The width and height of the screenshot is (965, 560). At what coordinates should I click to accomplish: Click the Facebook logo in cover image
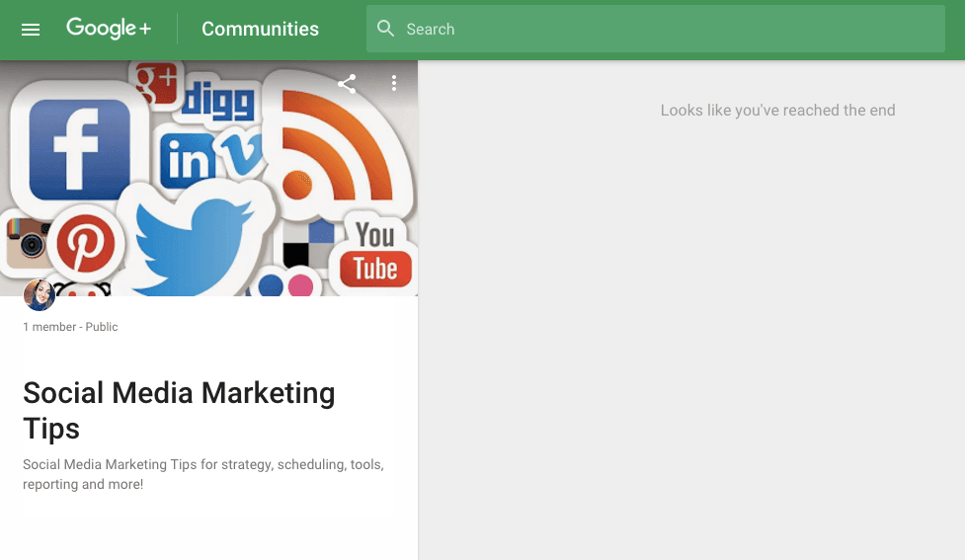pos(79,148)
